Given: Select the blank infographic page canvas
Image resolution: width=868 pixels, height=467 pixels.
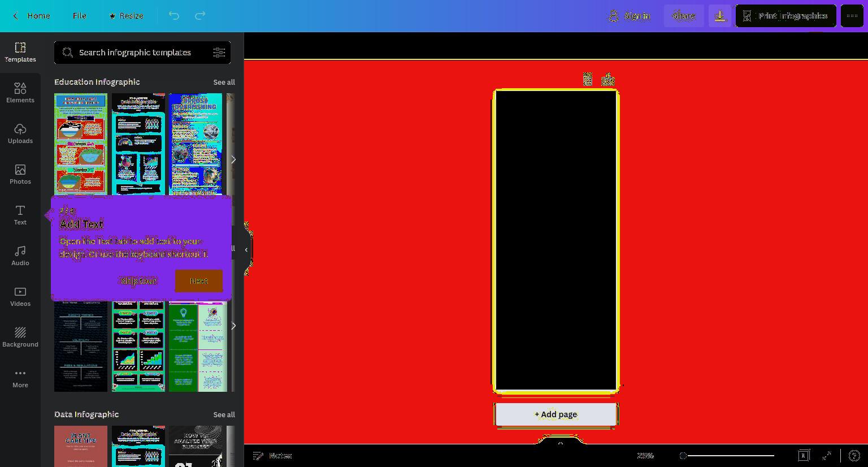Looking at the screenshot, I should [x=556, y=240].
